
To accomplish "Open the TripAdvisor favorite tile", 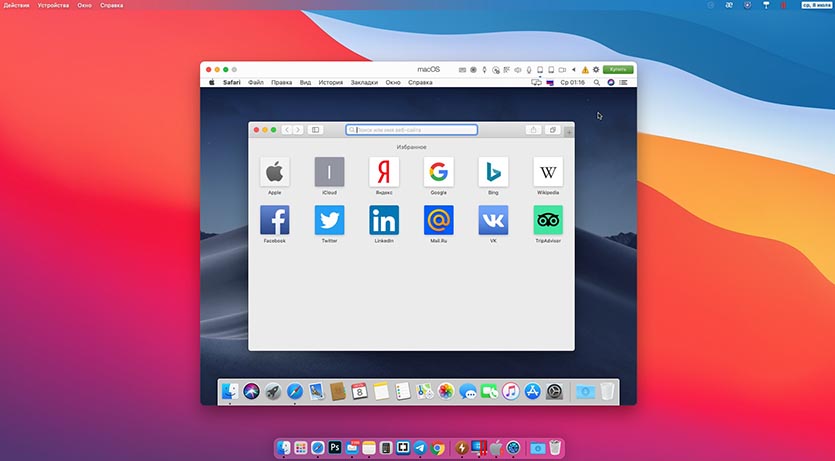I will (x=548, y=220).
